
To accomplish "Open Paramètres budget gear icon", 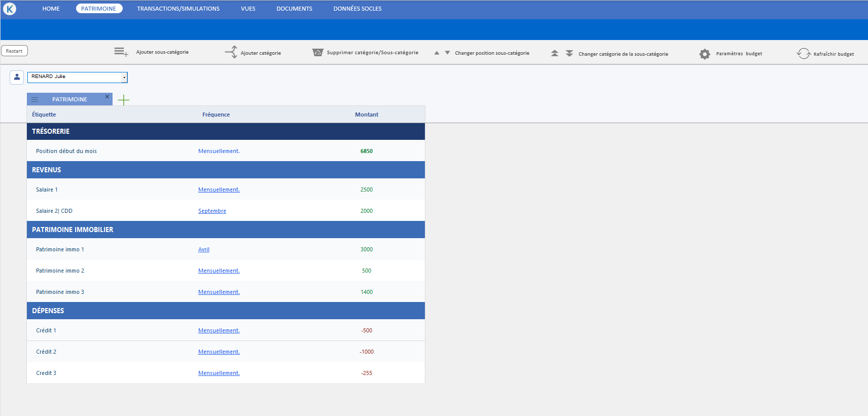I will click(705, 54).
